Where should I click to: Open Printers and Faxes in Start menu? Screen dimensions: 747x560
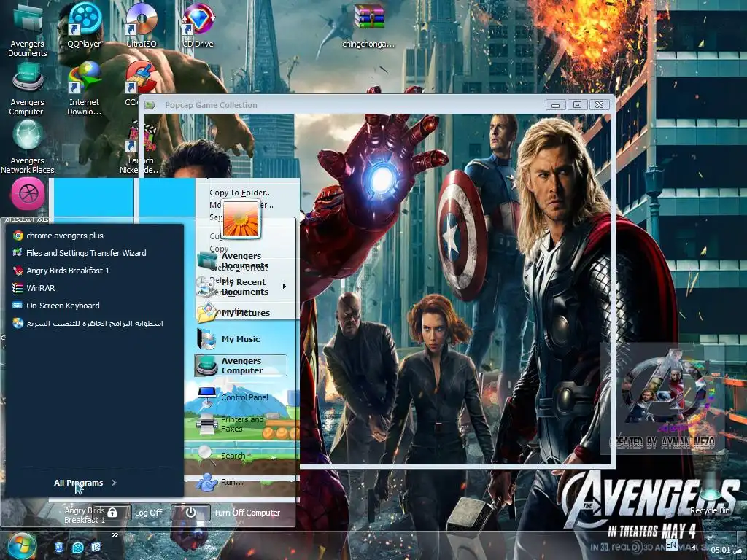pos(241,424)
